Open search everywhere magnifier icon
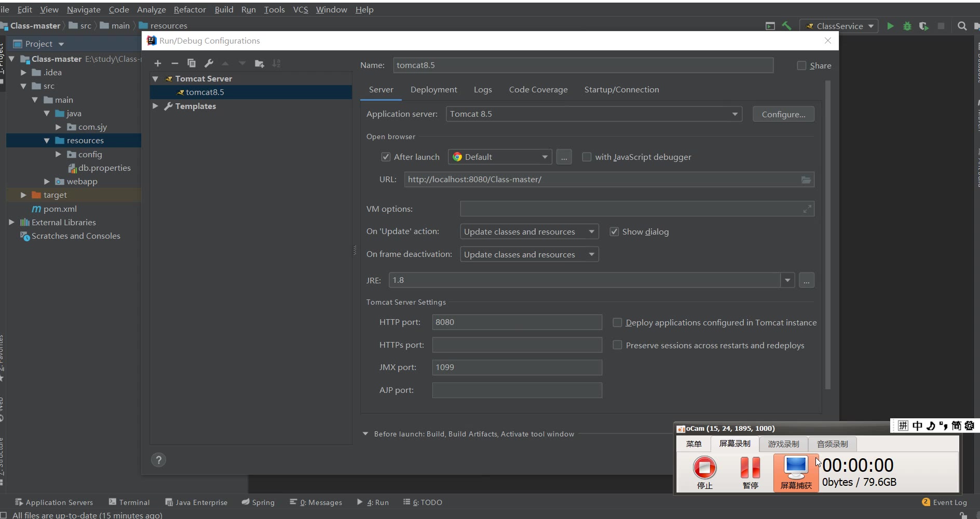The height and width of the screenshot is (519, 980). tap(962, 26)
